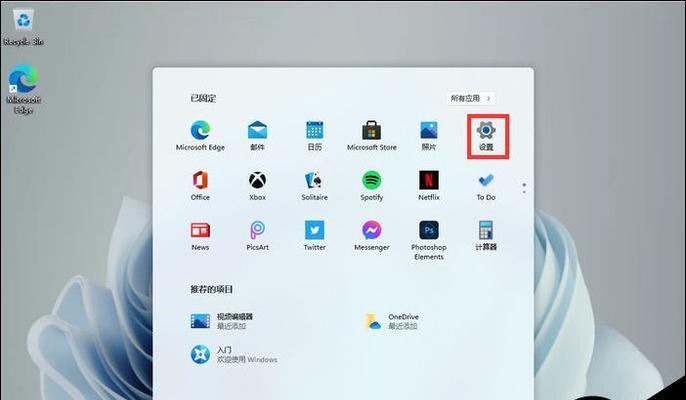Launch Photoshop Elements
Screen dimensions: 686x400
pyautogui.click(x=429, y=240)
